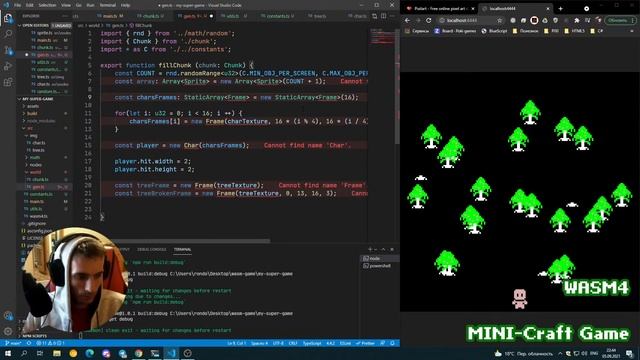Viewport: 640px width, 360px height.
Task: Click the editor horizontal scrollbar
Action: (186, 241)
